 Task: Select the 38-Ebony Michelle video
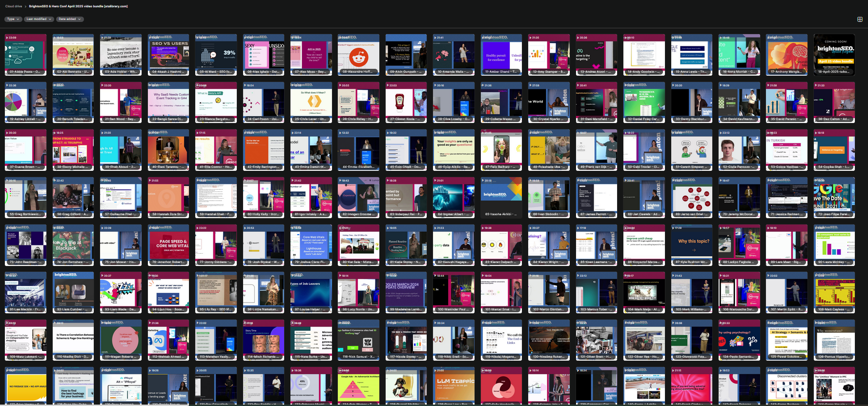coord(73,149)
